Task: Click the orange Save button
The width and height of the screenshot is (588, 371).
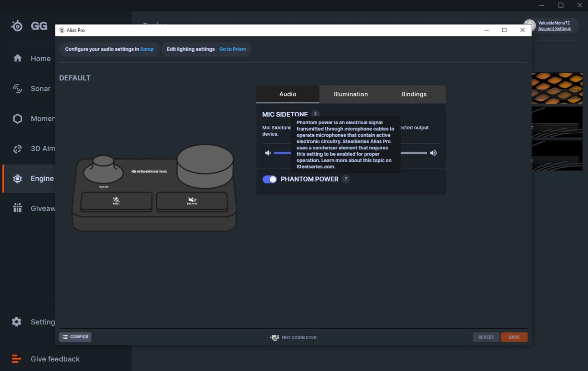Action: [x=514, y=337]
